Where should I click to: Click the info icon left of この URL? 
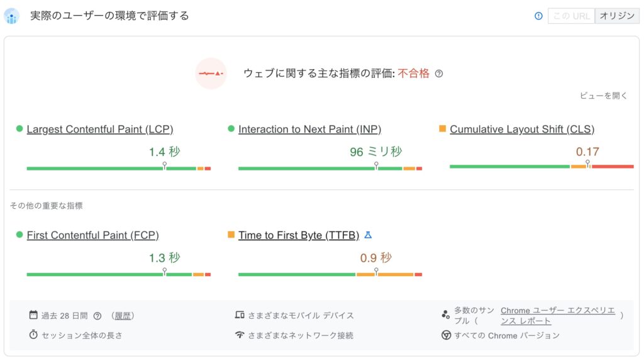[x=538, y=16]
